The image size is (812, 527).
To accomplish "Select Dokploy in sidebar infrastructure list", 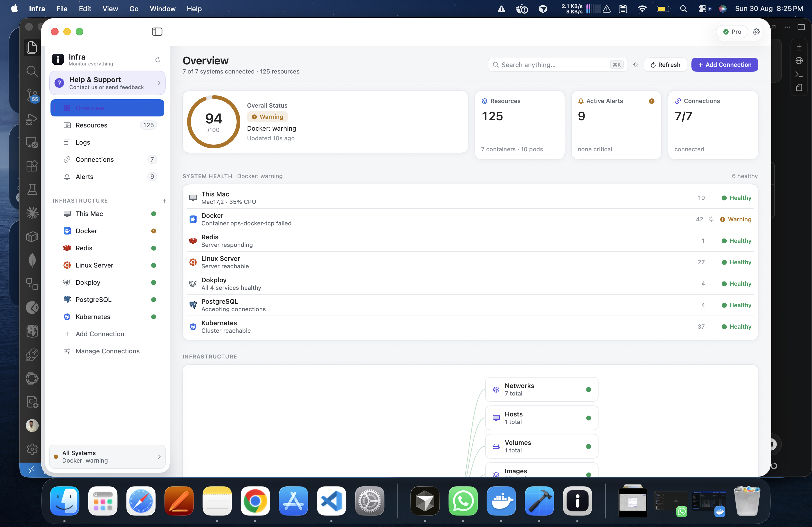I will click(x=107, y=282).
